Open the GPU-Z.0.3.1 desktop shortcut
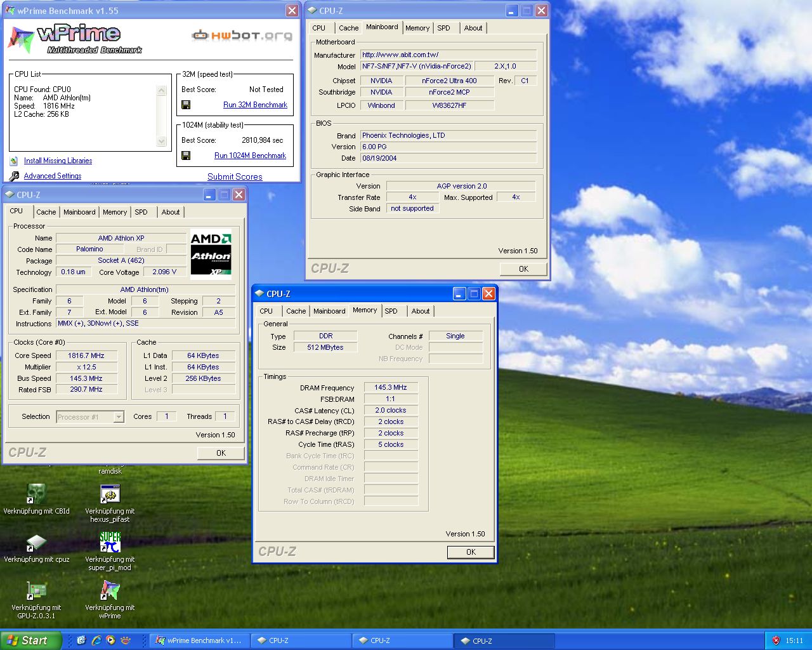Image resolution: width=812 pixels, height=650 pixels. click(x=36, y=591)
